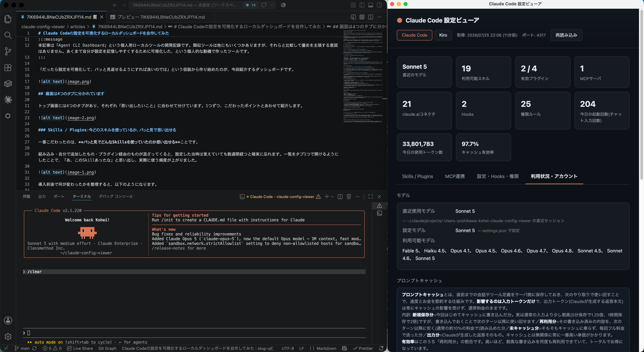Click the Go Back arrow in the VS Code title bar

(115, 5)
